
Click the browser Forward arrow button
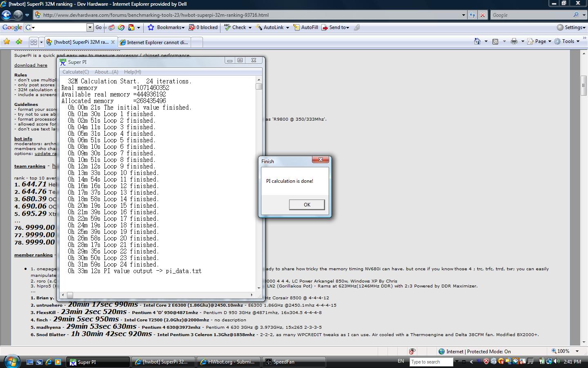point(18,15)
